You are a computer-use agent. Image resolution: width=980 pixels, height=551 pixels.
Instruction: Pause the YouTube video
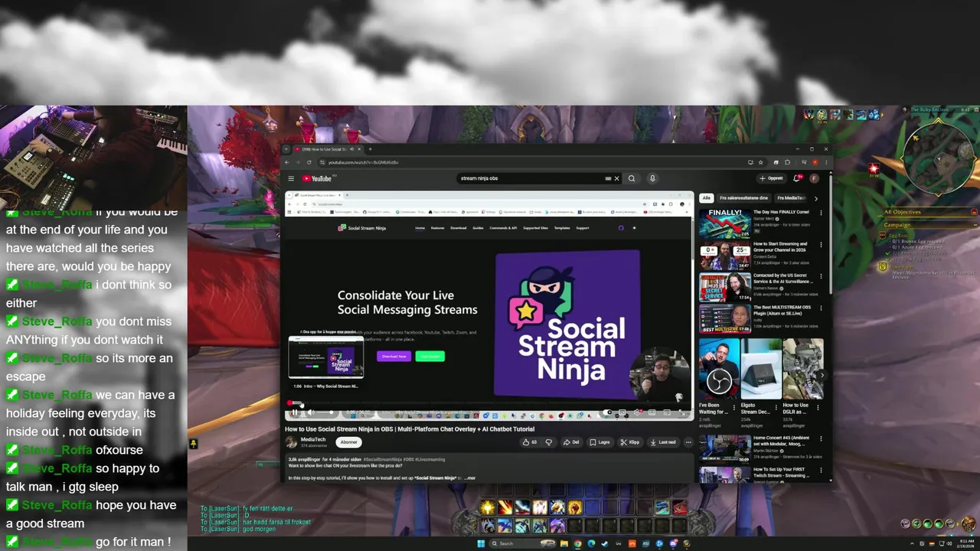[294, 412]
